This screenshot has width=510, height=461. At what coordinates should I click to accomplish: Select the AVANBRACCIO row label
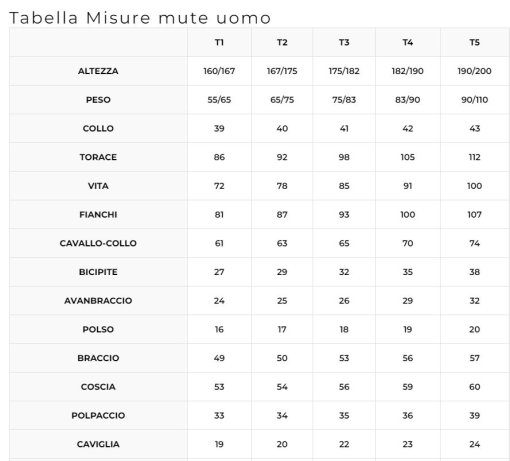[x=98, y=300]
